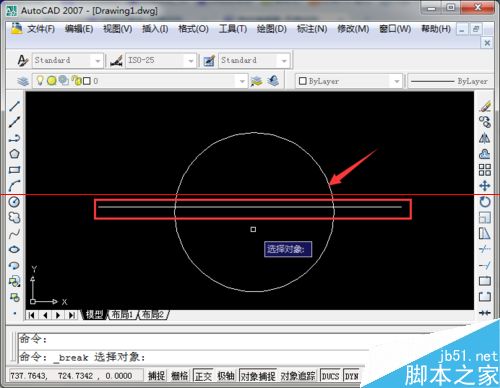The image size is (500, 388).
Task: Select the Scale tool
Action: 485,218
